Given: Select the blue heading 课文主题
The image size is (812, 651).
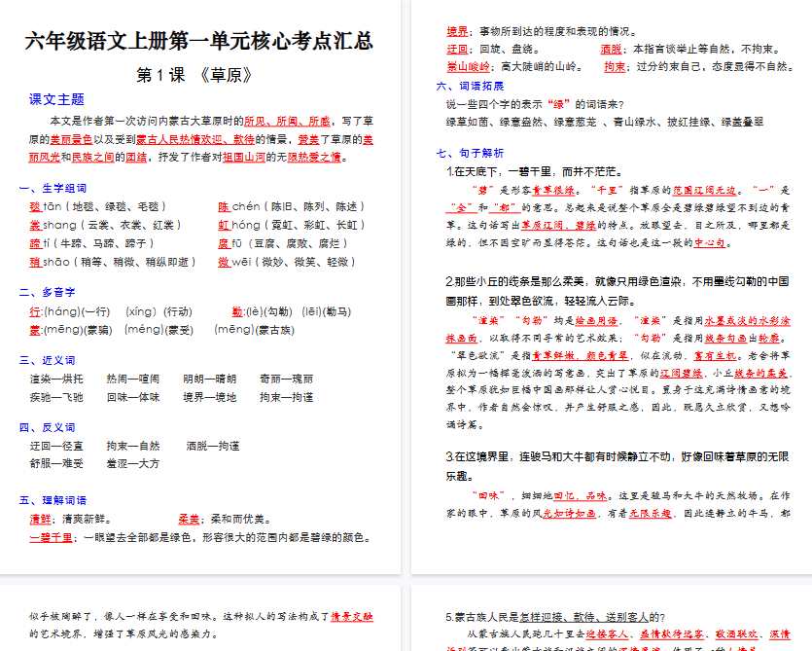Looking at the screenshot, I should click(56, 99).
